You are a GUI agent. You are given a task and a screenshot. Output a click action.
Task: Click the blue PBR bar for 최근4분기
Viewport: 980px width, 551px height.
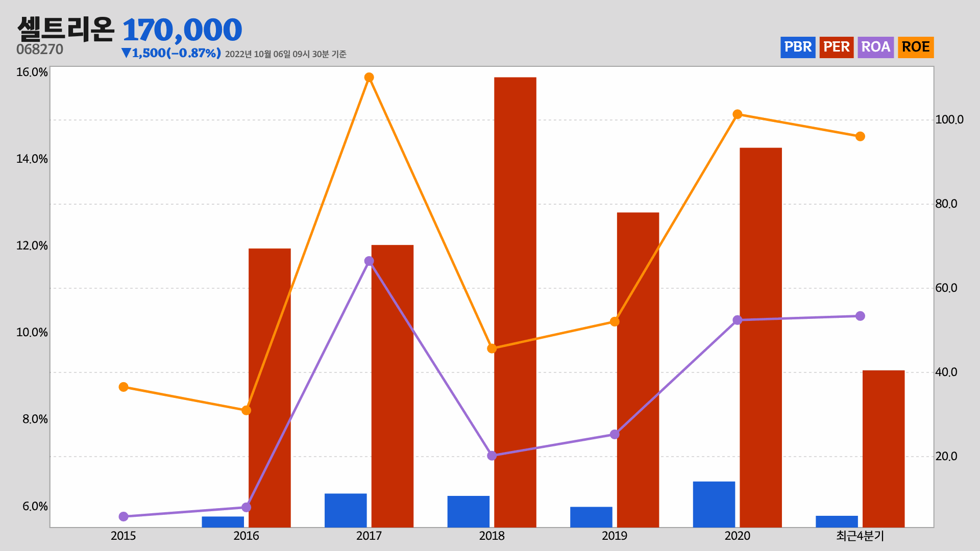click(837, 521)
